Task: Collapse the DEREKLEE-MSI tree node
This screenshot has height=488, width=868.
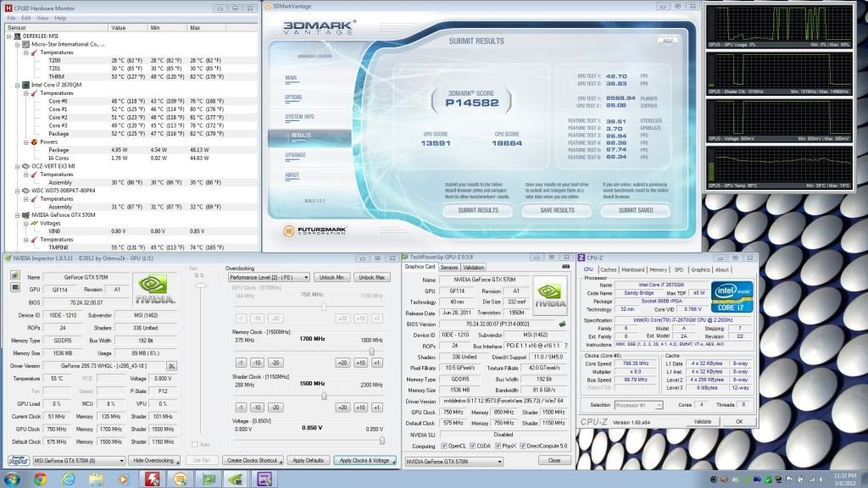Action: (x=9, y=36)
